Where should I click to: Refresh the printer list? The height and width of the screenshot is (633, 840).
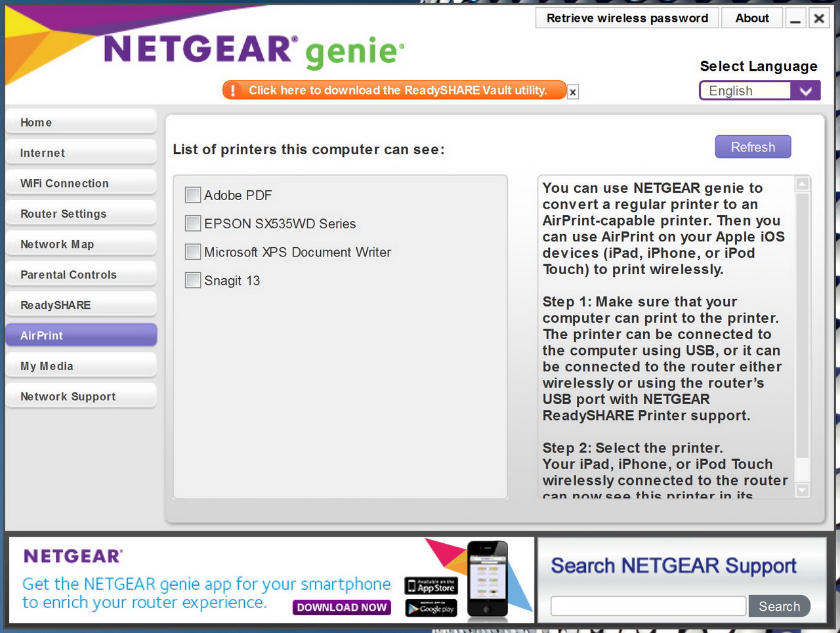(753, 147)
